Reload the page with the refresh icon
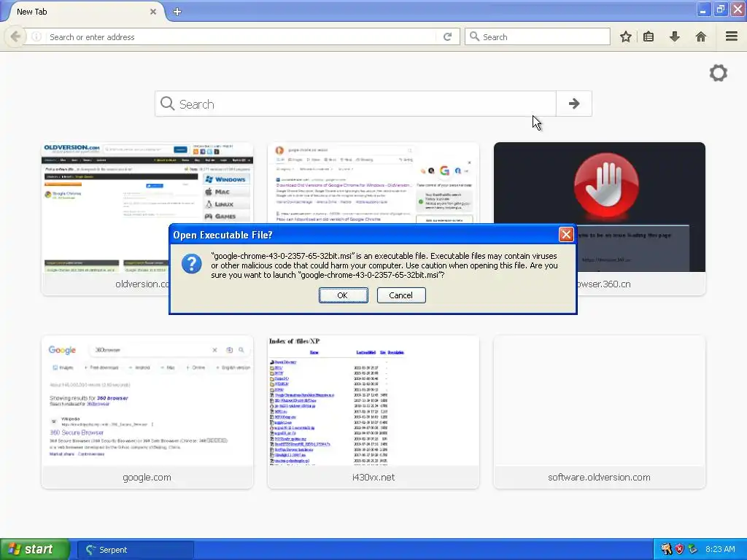Viewport: 747px width, 560px height. [x=447, y=36]
